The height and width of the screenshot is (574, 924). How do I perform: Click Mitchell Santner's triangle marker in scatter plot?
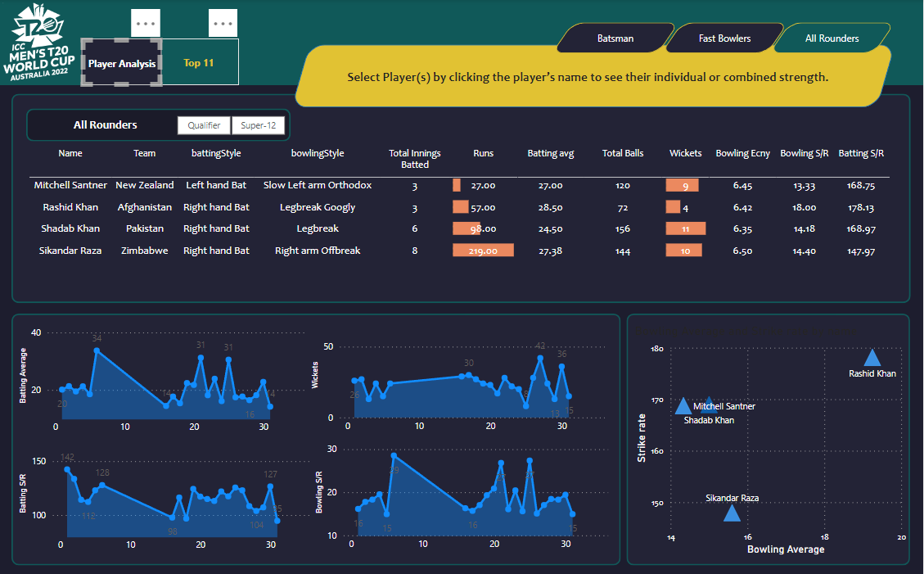point(707,405)
